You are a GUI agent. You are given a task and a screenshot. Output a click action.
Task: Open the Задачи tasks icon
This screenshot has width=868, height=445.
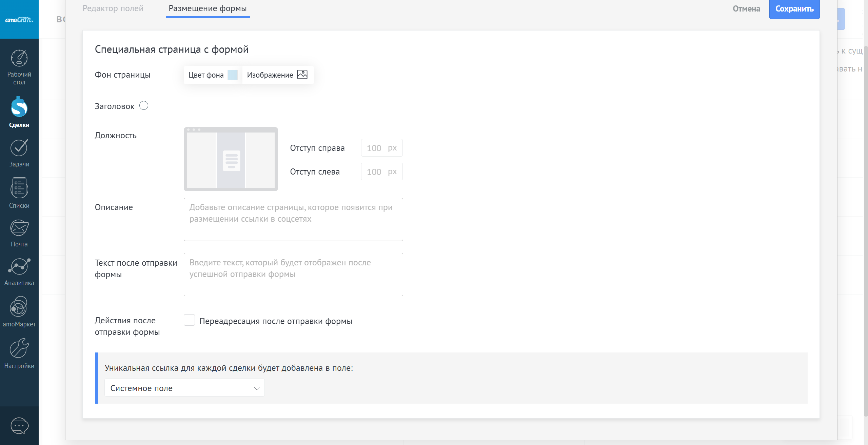pyautogui.click(x=19, y=148)
